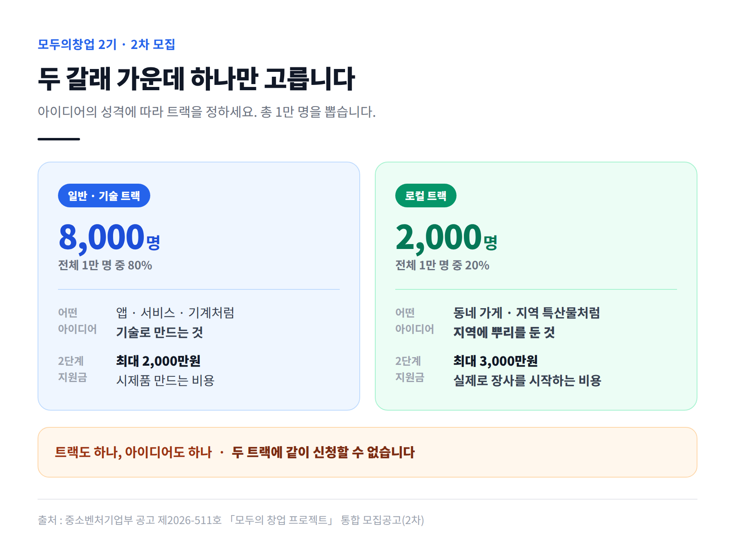Click the 로컬 트랙 green badge
Viewport: 735px width, 560px height.
[x=425, y=196]
